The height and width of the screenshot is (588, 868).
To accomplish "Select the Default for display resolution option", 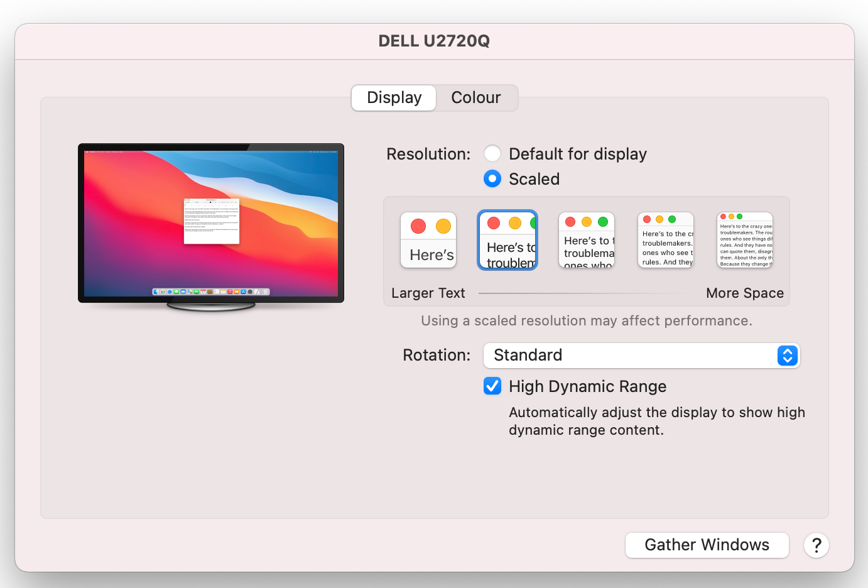I will point(492,154).
